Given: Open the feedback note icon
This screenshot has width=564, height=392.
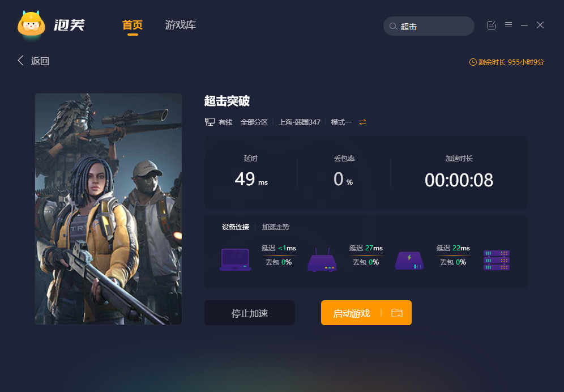Looking at the screenshot, I should [492, 25].
